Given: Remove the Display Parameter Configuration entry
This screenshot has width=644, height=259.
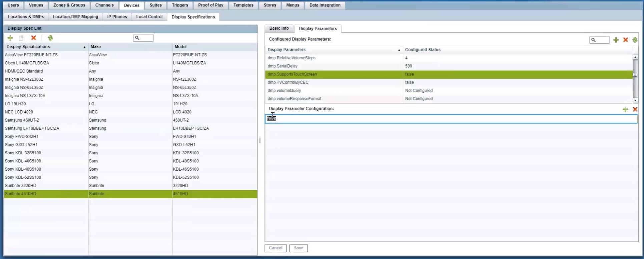Looking at the screenshot, I should [x=635, y=109].
